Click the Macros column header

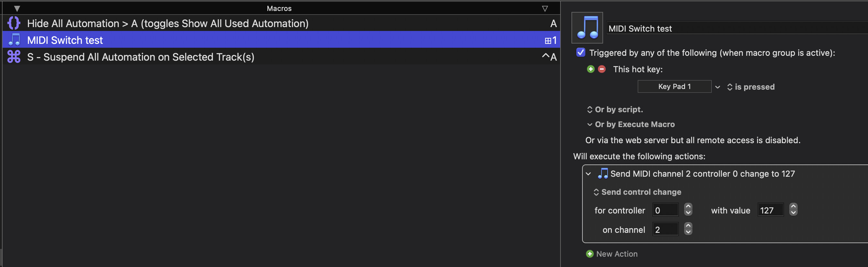pyautogui.click(x=279, y=8)
